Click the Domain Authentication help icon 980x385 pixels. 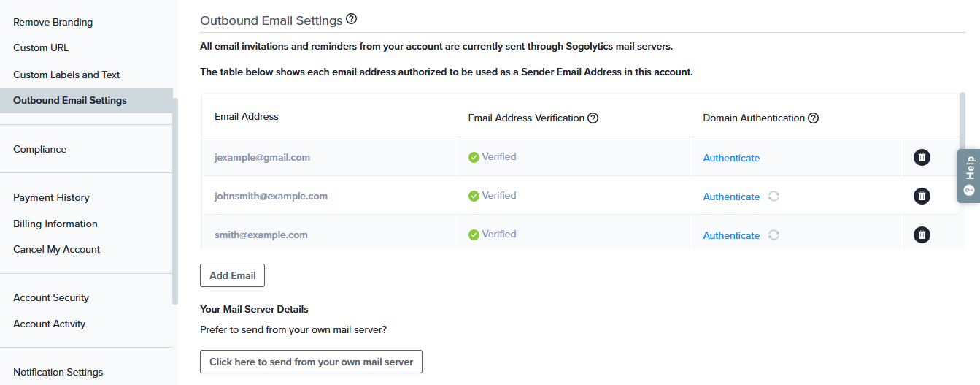coord(814,118)
